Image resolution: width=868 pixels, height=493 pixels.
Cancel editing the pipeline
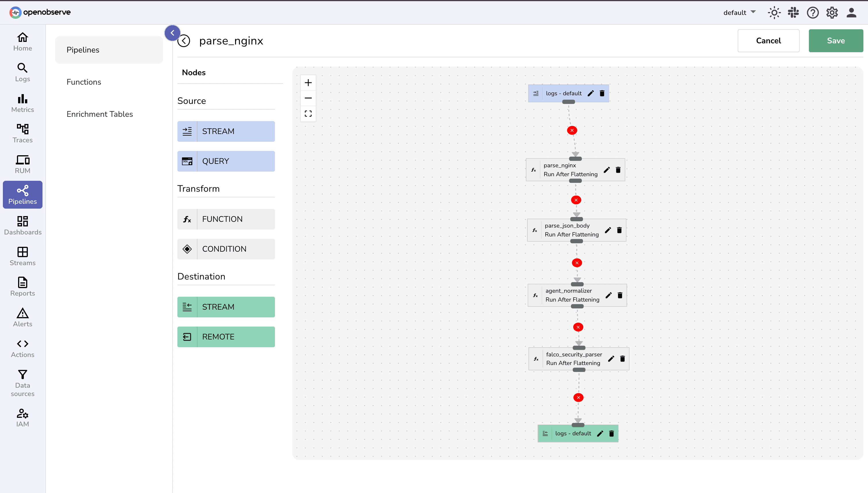[768, 40]
